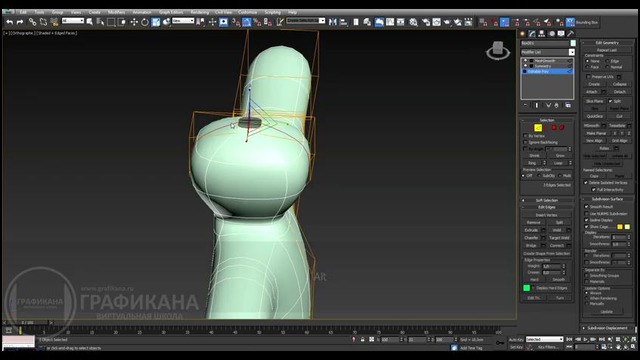Image resolution: width=640 pixels, height=360 pixels.
Task: Click the Align tool icon
Action: (x=343, y=22)
